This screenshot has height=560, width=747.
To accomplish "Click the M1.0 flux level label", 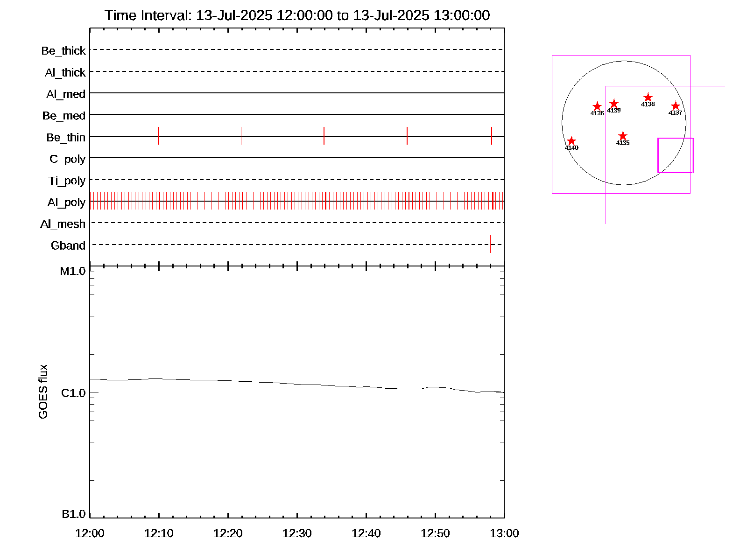I will point(73,271).
